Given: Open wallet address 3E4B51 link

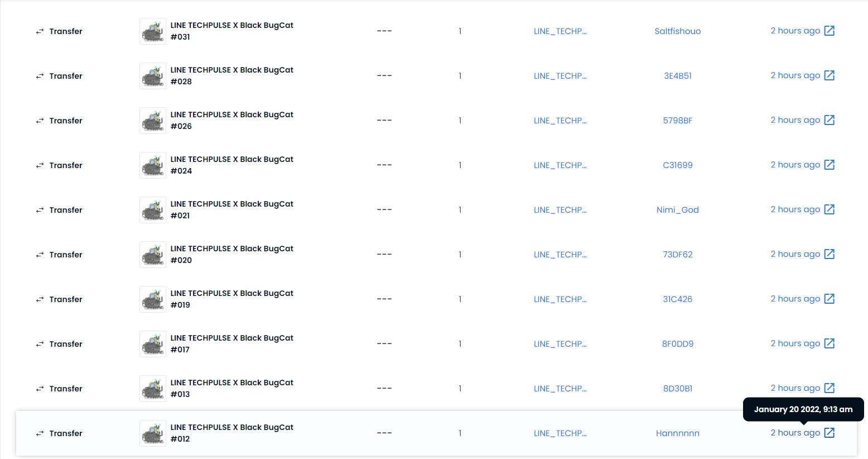Looking at the screenshot, I should pyautogui.click(x=678, y=76).
